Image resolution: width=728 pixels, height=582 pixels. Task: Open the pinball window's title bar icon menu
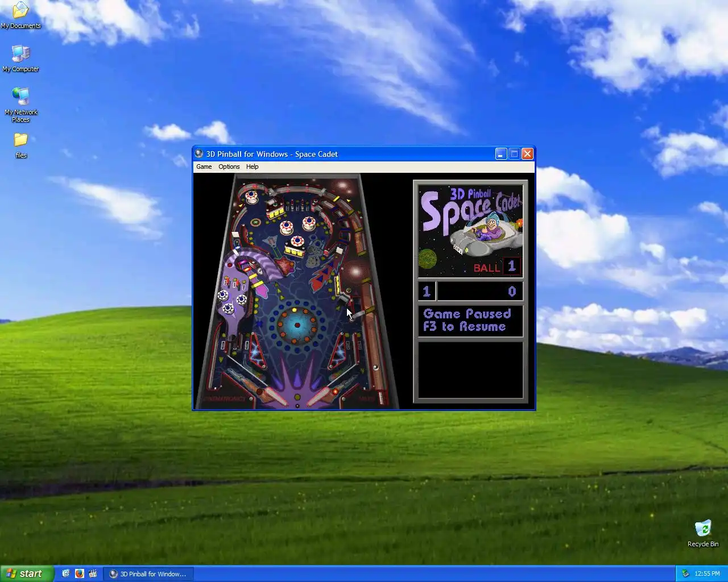(x=199, y=153)
